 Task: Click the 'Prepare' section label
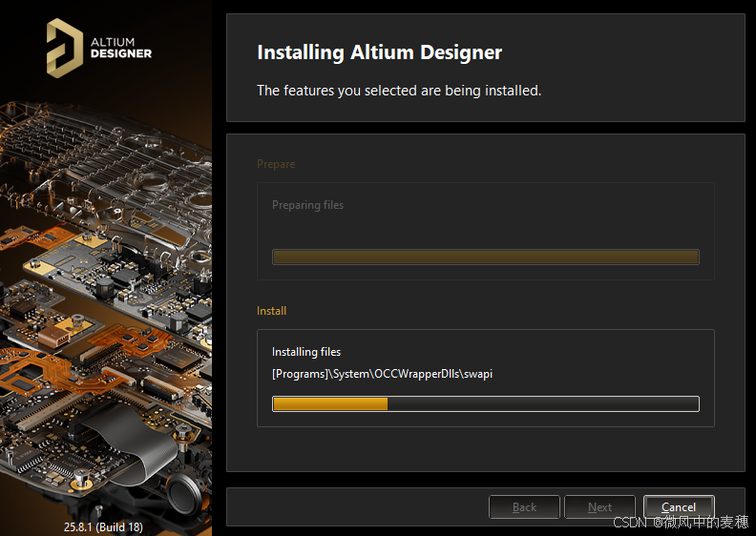[x=276, y=164]
